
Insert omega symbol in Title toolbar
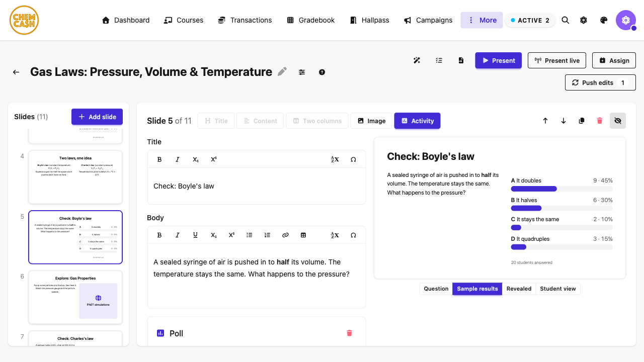tap(353, 159)
